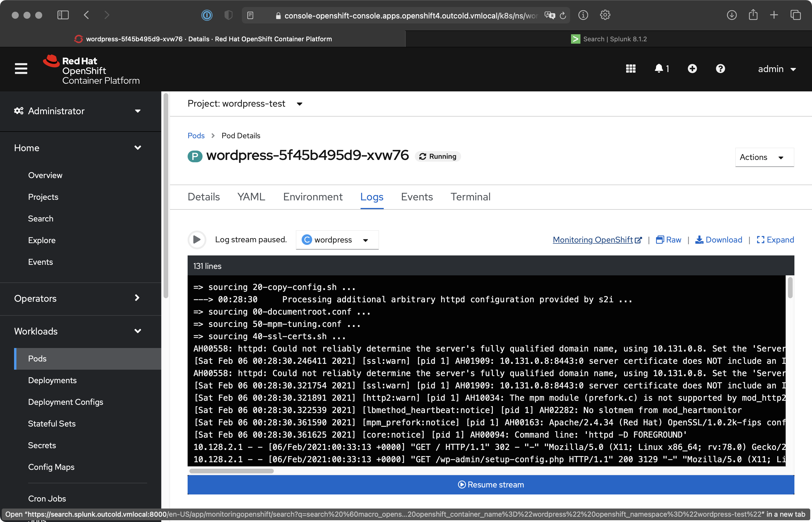Open Deployment Configs in the sidebar
The width and height of the screenshot is (812, 522).
click(65, 402)
